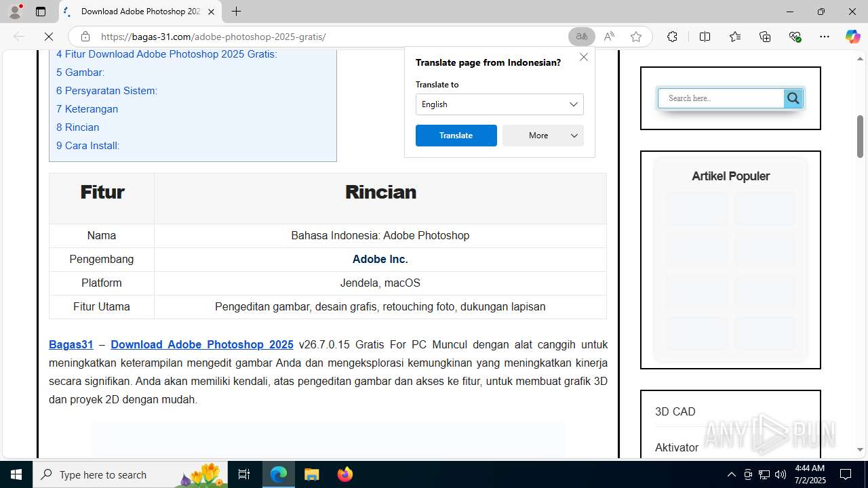
Task: Click the translate icon in address bar
Action: coord(582,37)
